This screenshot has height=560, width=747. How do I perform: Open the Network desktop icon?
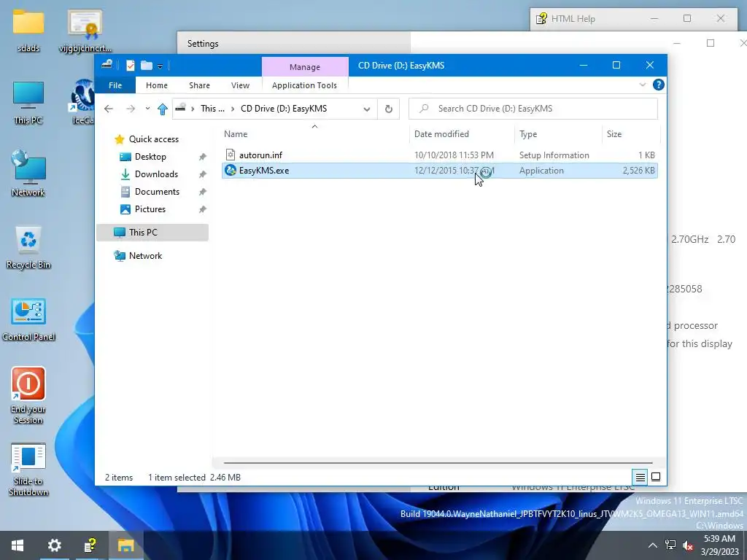click(28, 174)
